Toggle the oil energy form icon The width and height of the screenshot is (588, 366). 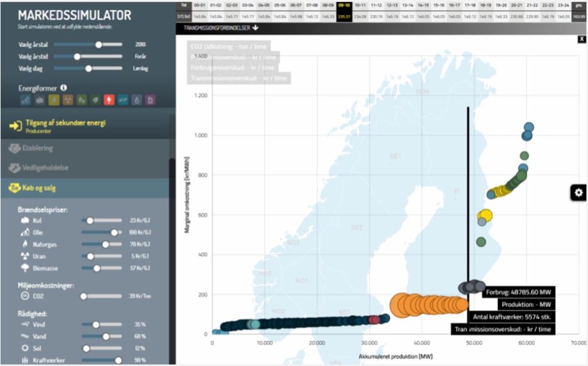point(25,100)
